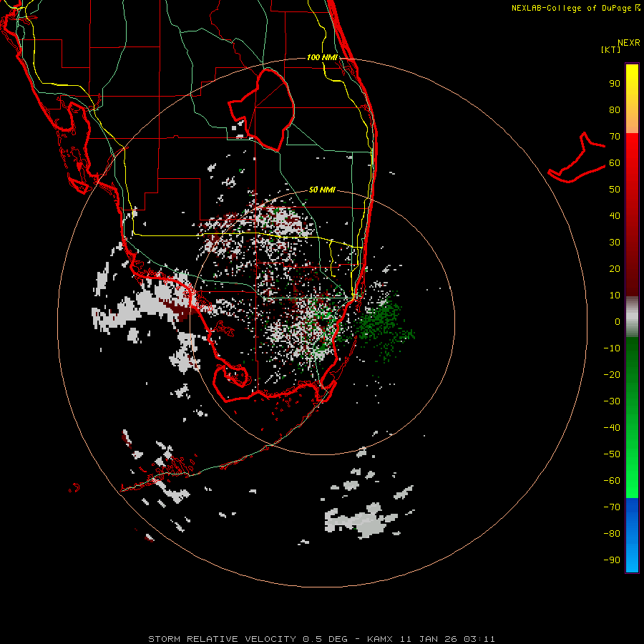Click the -40 scale label
Viewport: 644px width, 644px height.
coord(612,428)
